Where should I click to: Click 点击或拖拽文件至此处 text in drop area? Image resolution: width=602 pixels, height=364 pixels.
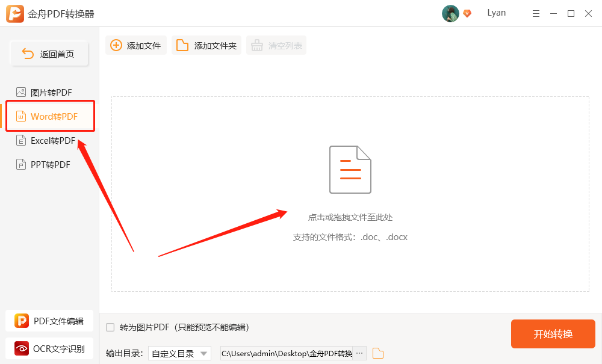click(350, 217)
